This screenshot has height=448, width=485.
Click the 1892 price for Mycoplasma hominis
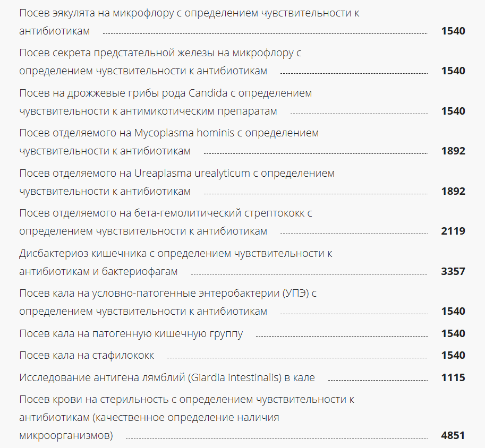coord(453,151)
